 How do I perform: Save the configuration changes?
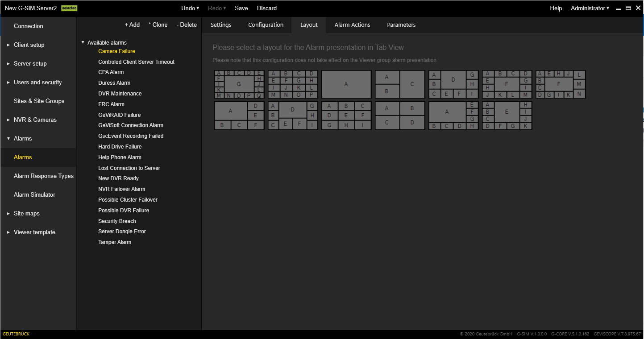(241, 8)
